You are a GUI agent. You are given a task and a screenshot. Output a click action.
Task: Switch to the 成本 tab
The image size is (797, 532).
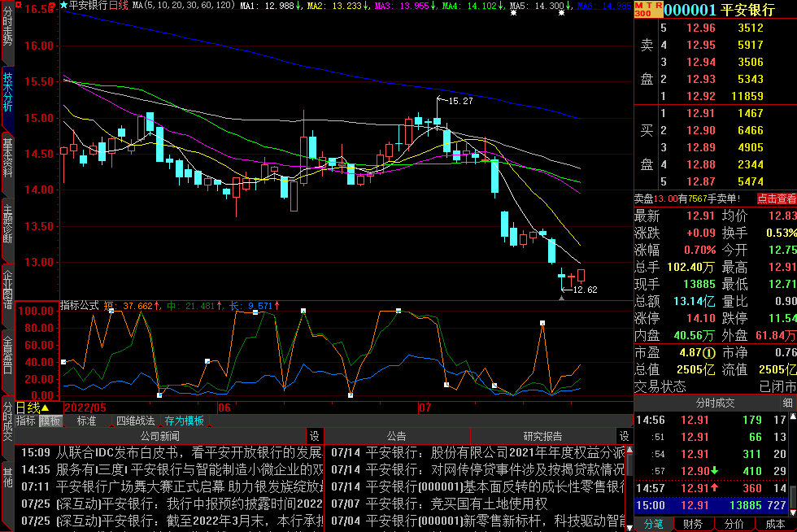[x=774, y=525]
